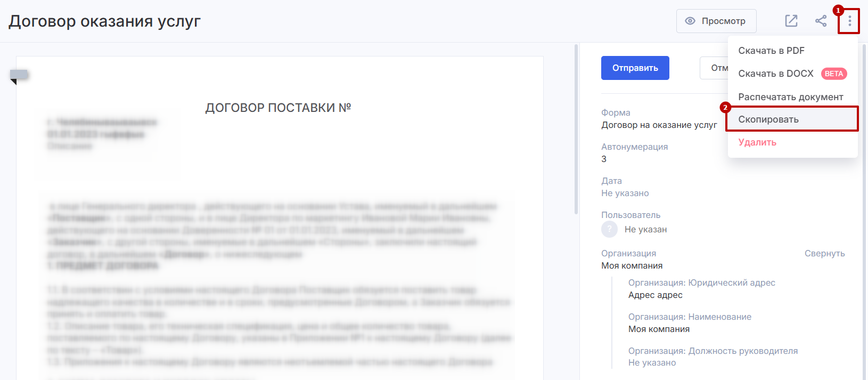
Task: Choose Скачать в DOCX menu option
Action: tap(776, 74)
